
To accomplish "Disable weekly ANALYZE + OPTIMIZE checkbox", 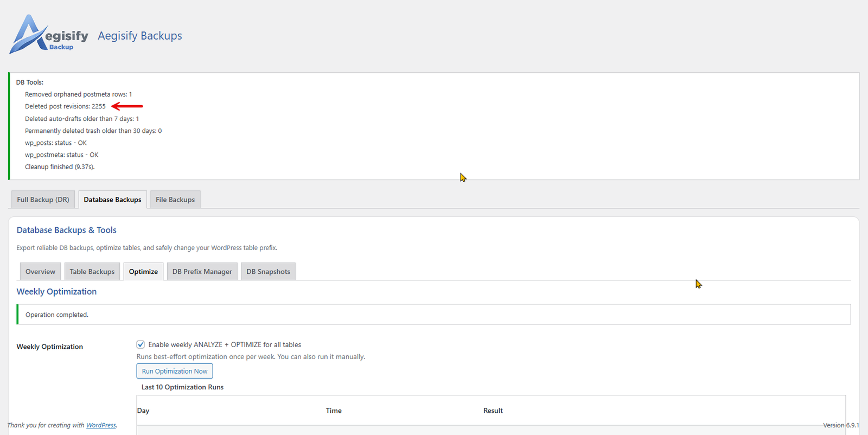I will 141,344.
